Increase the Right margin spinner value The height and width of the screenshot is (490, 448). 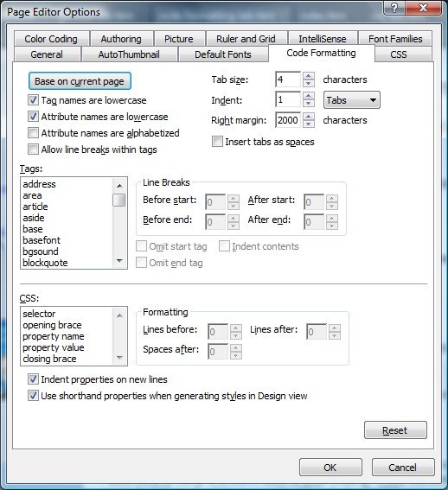309,117
